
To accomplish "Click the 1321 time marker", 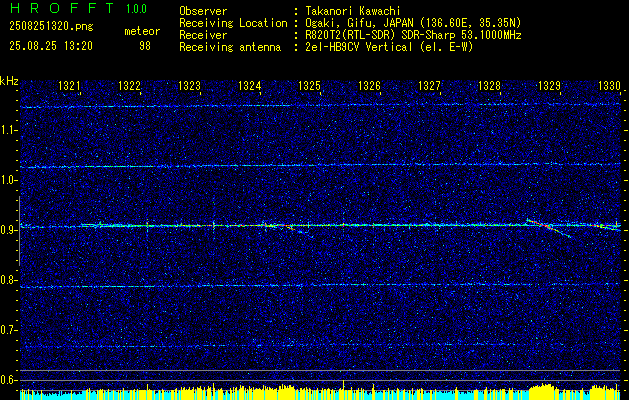I will [x=69, y=85].
